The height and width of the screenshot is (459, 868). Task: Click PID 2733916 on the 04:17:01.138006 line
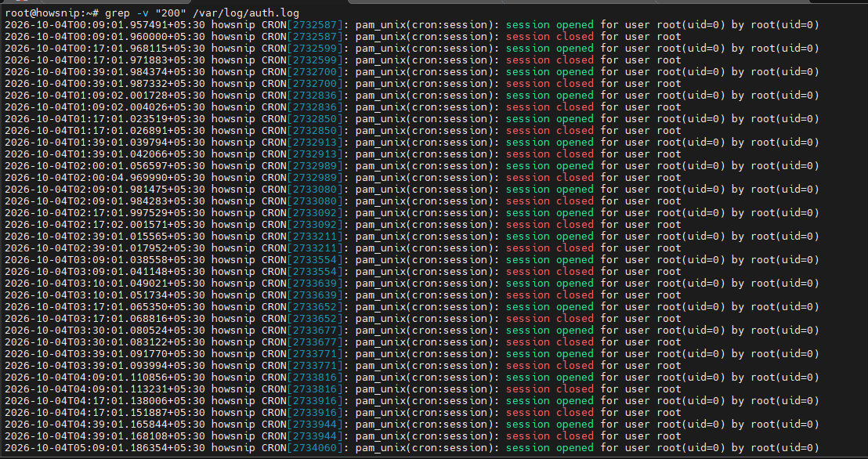pyautogui.click(x=314, y=401)
